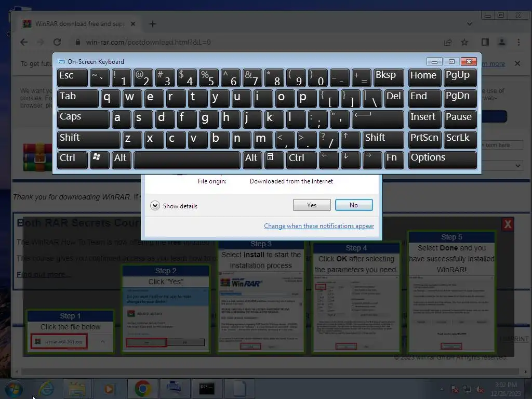Click the left arrow key
The height and width of the screenshot is (399, 532).
(x=328, y=160)
